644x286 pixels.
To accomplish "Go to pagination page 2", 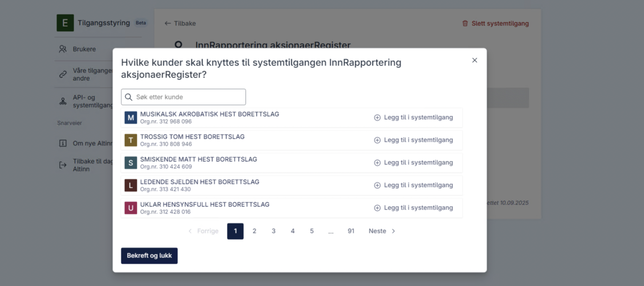I will click(254, 231).
